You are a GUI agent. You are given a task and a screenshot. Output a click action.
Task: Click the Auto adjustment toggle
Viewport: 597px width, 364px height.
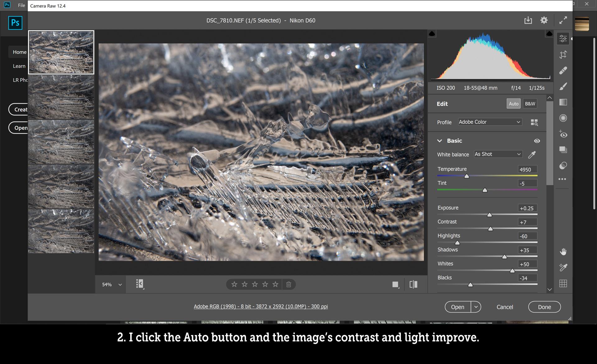(513, 103)
